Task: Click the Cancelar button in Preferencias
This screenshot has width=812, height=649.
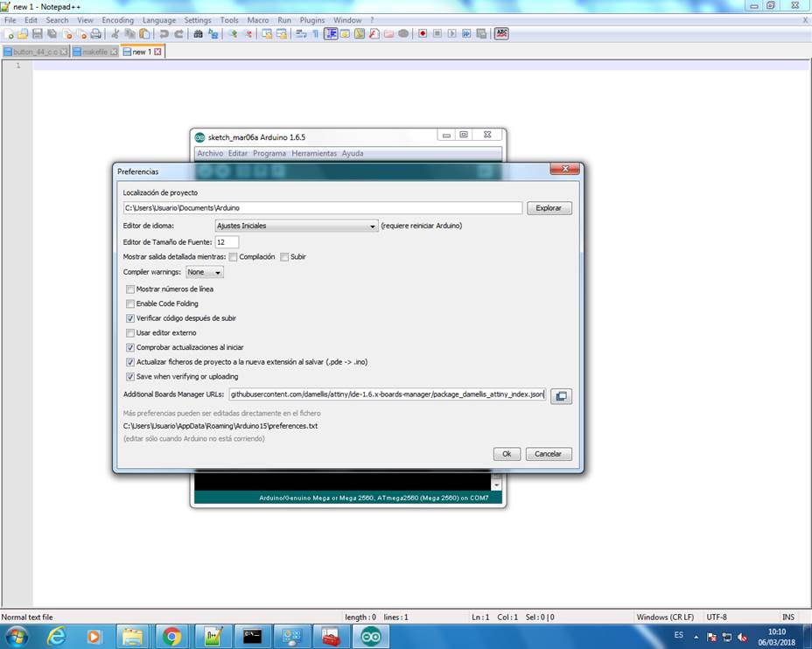Action: [549, 454]
